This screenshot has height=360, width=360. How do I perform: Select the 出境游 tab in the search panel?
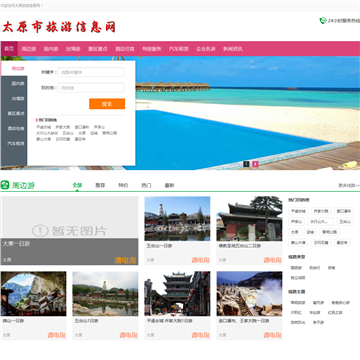pos(14,98)
